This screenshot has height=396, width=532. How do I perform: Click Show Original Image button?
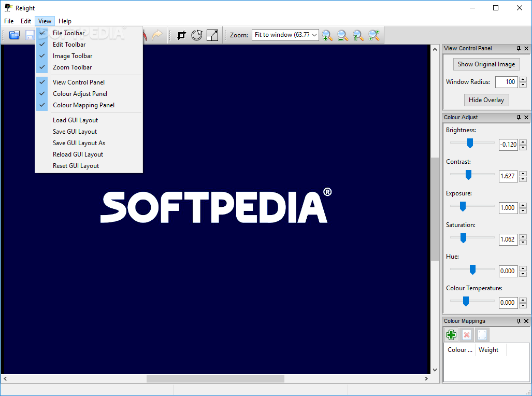[x=486, y=64]
